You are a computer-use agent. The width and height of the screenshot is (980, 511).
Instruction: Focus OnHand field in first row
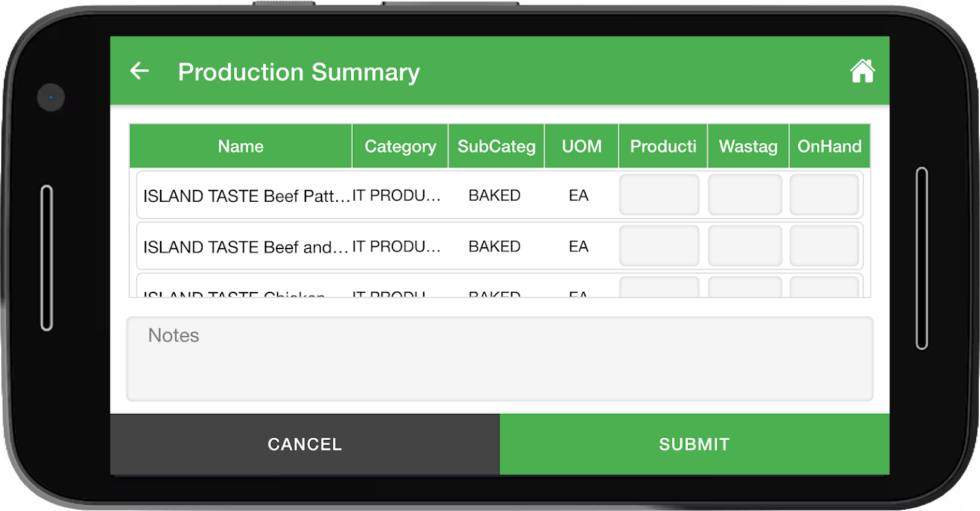(824, 195)
